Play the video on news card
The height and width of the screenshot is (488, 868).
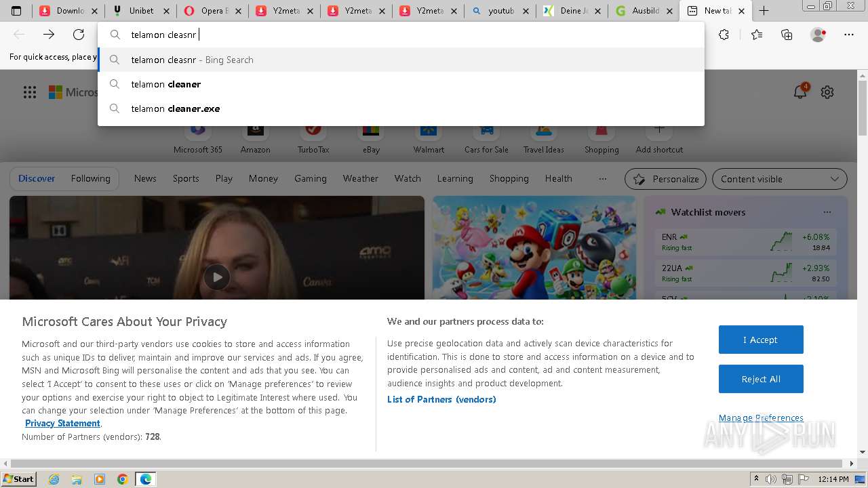[x=217, y=277]
